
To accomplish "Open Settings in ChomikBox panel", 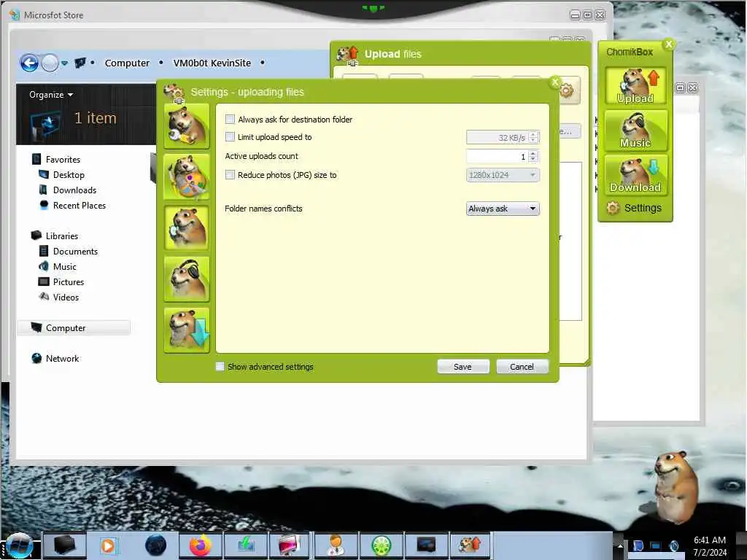I will coord(635,208).
